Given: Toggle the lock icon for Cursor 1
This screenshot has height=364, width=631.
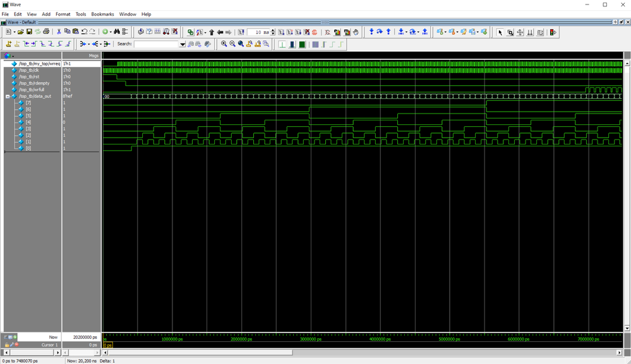Looking at the screenshot, I should 8,345.
